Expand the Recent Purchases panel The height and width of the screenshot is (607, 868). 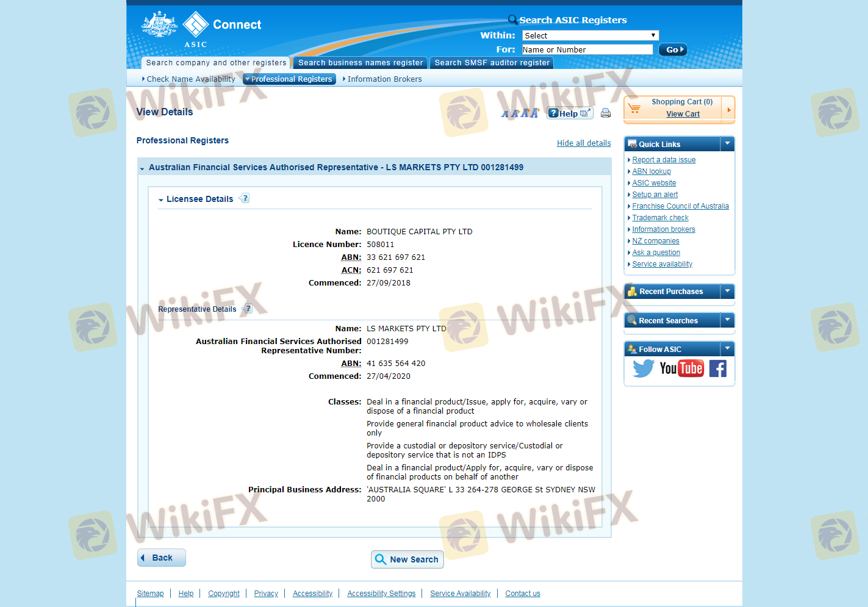point(727,292)
